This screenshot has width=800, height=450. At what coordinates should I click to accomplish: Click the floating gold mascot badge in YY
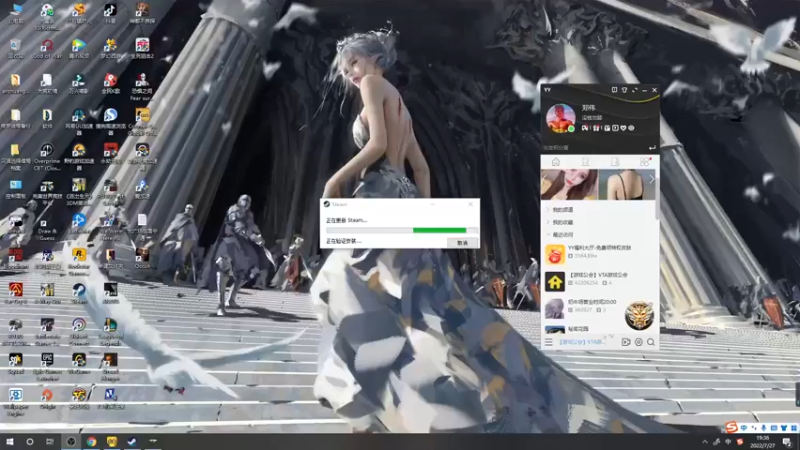(x=639, y=315)
